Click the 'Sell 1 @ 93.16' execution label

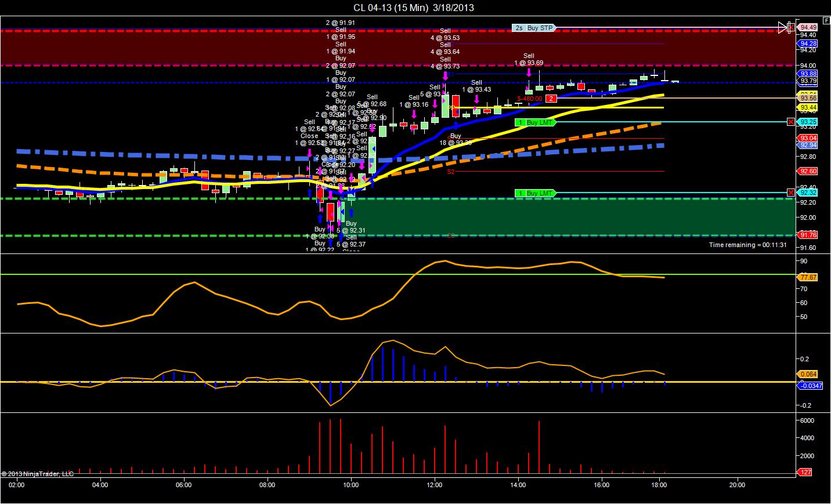(414, 101)
